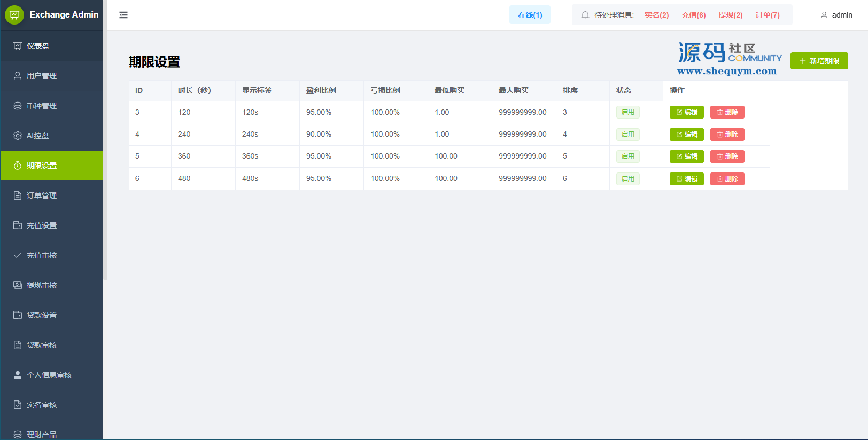Click the 理财产品 coins icon in sidebar
The width and height of the screenshot is (868, 440).
18,435
